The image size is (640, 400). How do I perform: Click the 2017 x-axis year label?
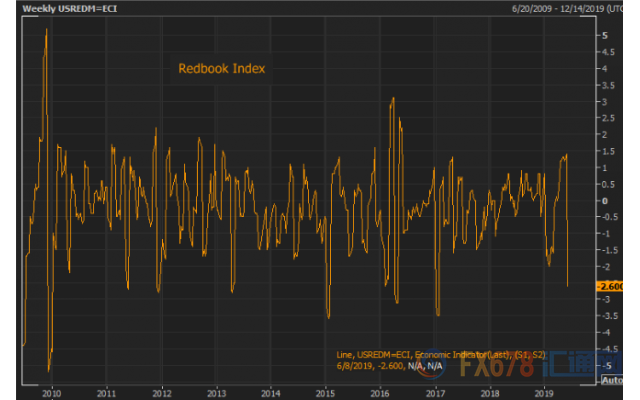(x=435, y=393)
